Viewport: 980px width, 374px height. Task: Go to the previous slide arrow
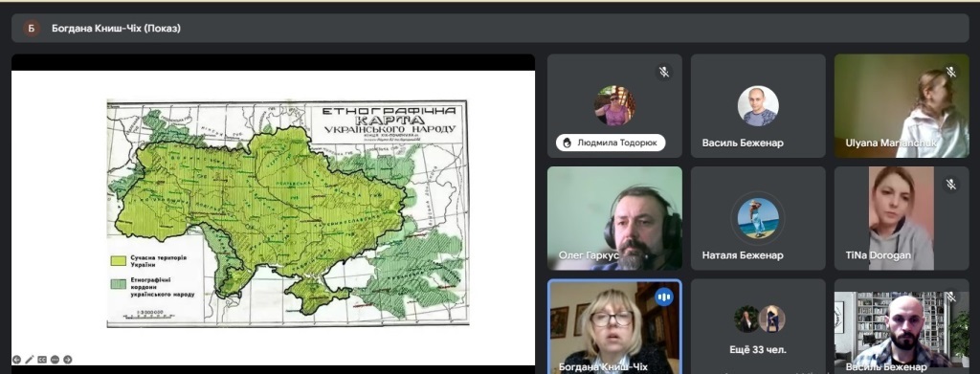pyautogui.click(x=17, y=360)
